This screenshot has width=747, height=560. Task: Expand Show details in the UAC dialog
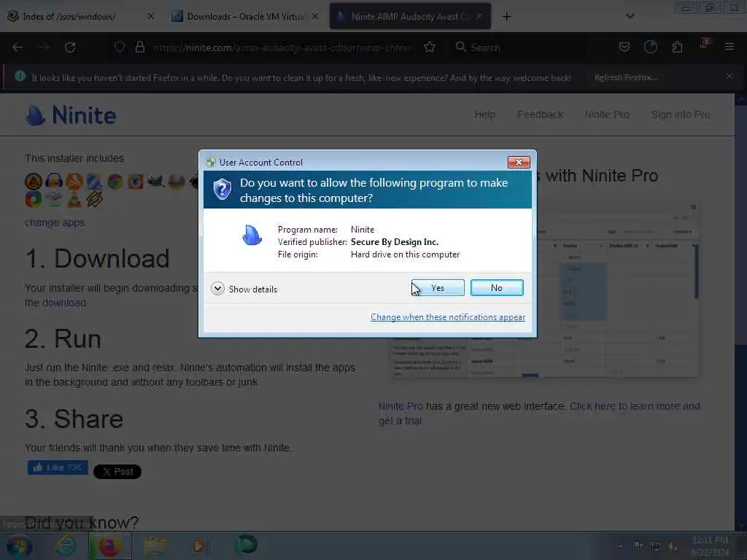click(244, 289)
